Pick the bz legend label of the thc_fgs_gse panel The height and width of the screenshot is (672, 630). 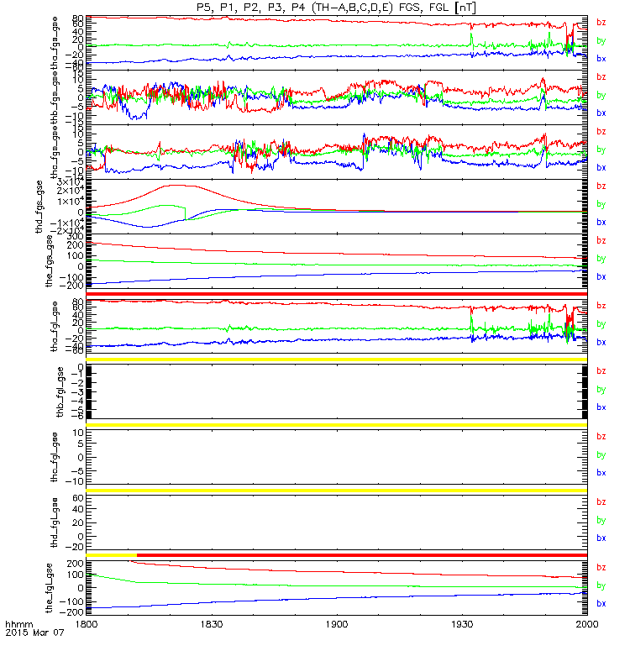pyautogui.click(x=601, y=131)
